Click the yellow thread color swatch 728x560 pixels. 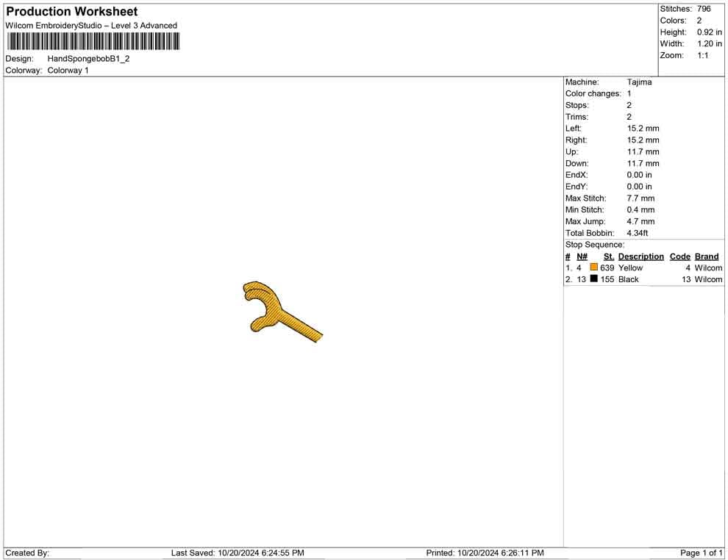pyautogui.click(x=593, y=267)
